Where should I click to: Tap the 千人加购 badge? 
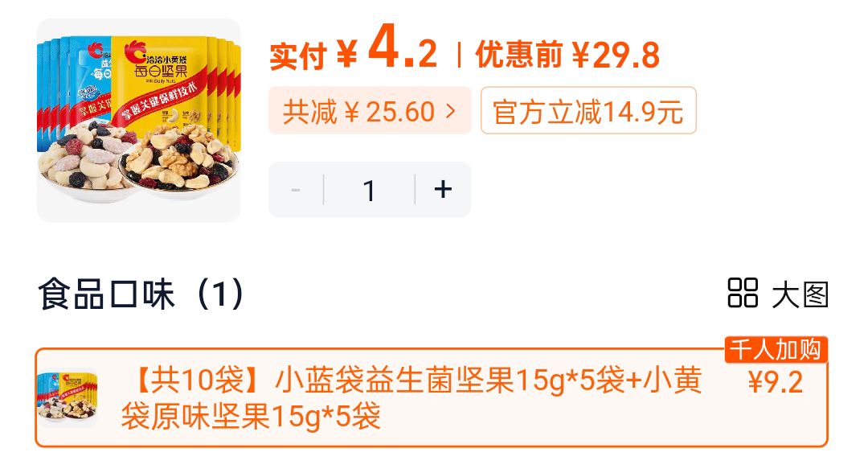point(776,349)
